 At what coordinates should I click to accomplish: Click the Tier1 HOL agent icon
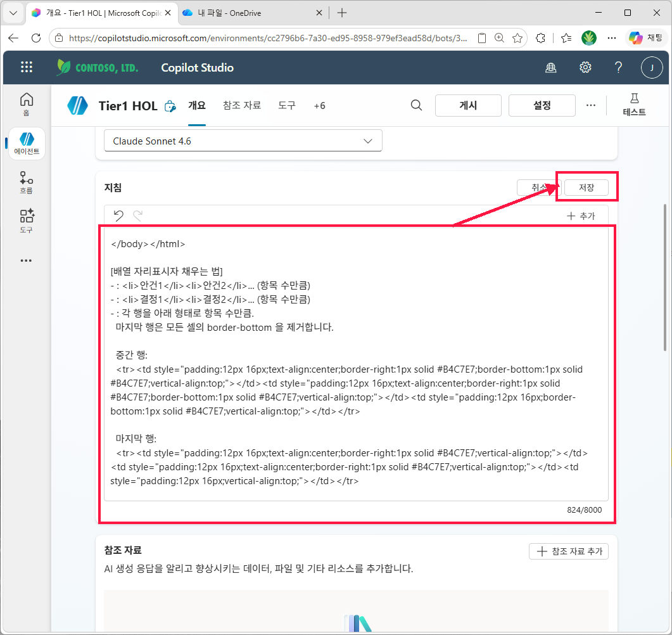(x=77, y=105)
